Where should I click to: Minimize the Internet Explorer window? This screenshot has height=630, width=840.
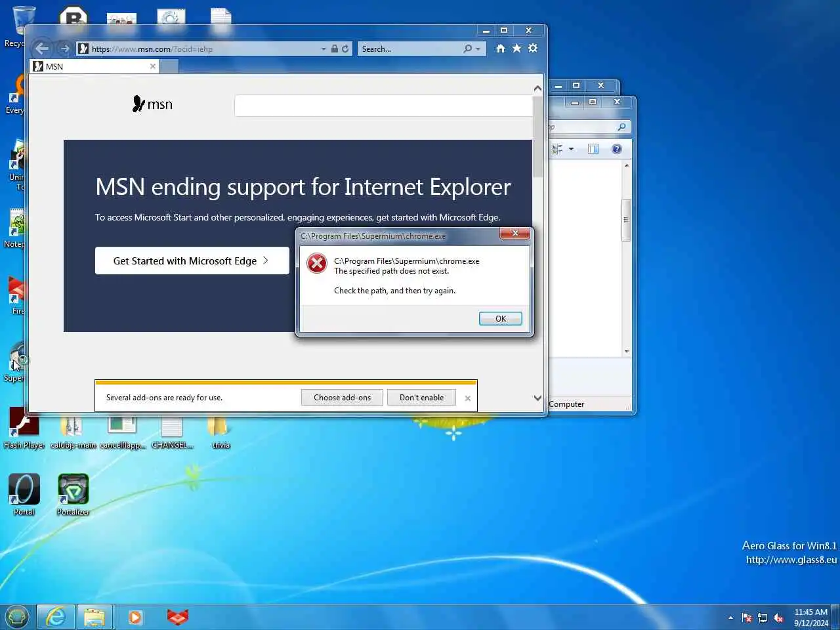[x=486, y=30]
